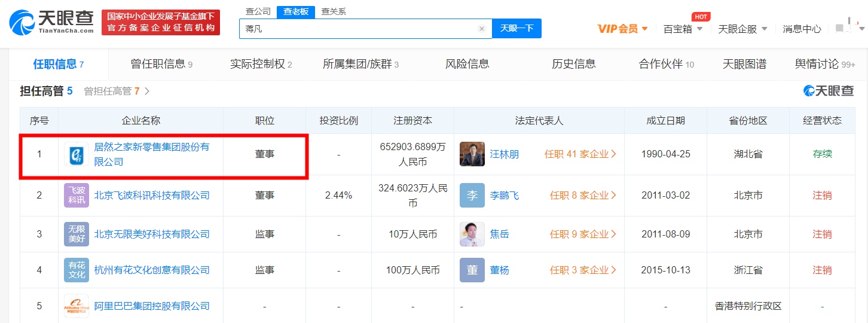Click the 香港特别行政区 region cell

pos(748,306)
